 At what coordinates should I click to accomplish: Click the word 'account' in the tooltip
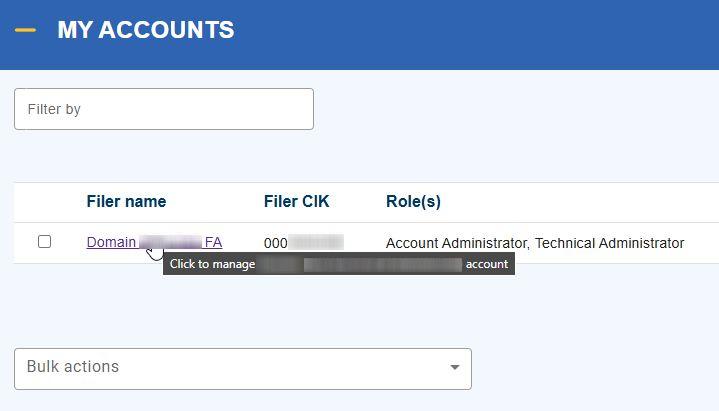(487, 264)
